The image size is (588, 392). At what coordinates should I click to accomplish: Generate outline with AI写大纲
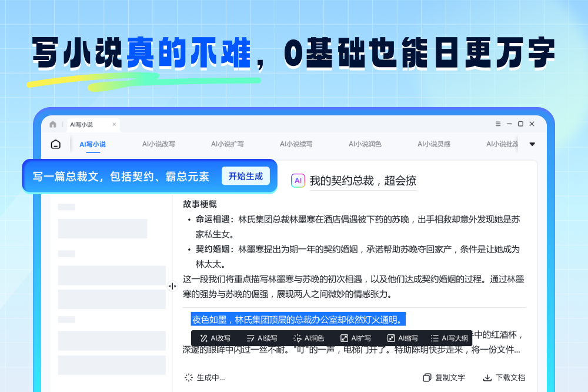pos(449,338)
